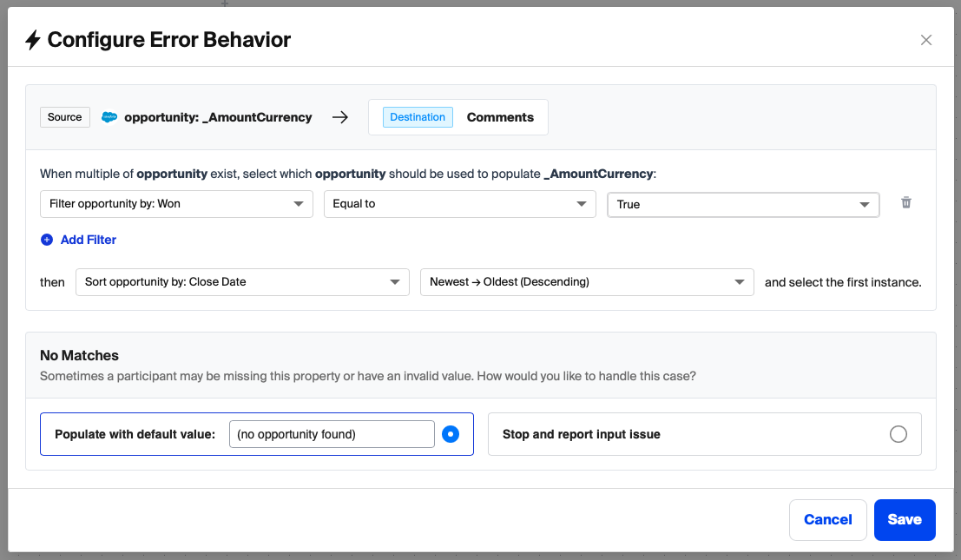Open the Equal to operator dropdown
The width and height of the screenshot is (961, 560).
[459, 204]
